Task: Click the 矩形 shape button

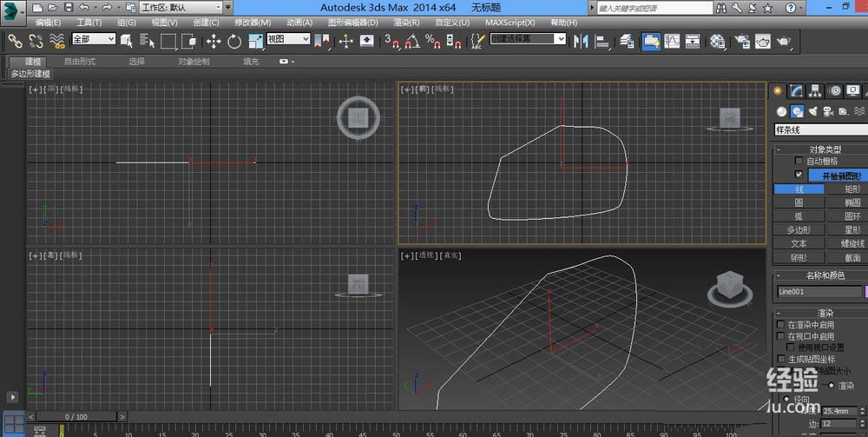Action: [852, 189]
